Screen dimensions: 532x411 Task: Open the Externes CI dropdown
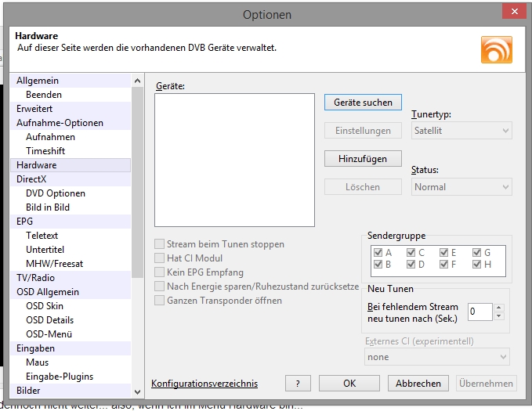(437, 357)
